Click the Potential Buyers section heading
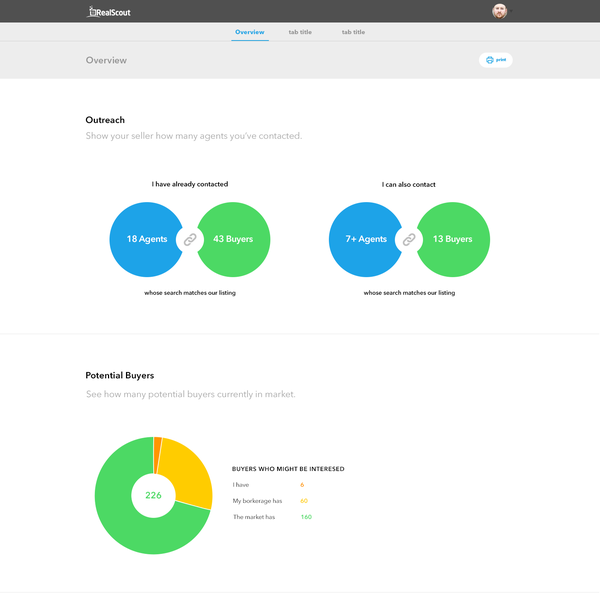Image resolution: width=600 pixels, height=600 pixels. [120, 375]
